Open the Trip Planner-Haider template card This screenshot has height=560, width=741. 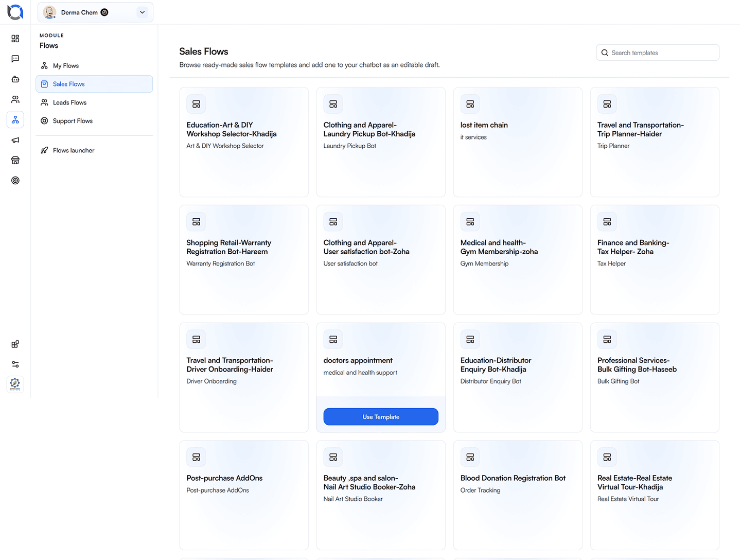click(x=655, y=142)
